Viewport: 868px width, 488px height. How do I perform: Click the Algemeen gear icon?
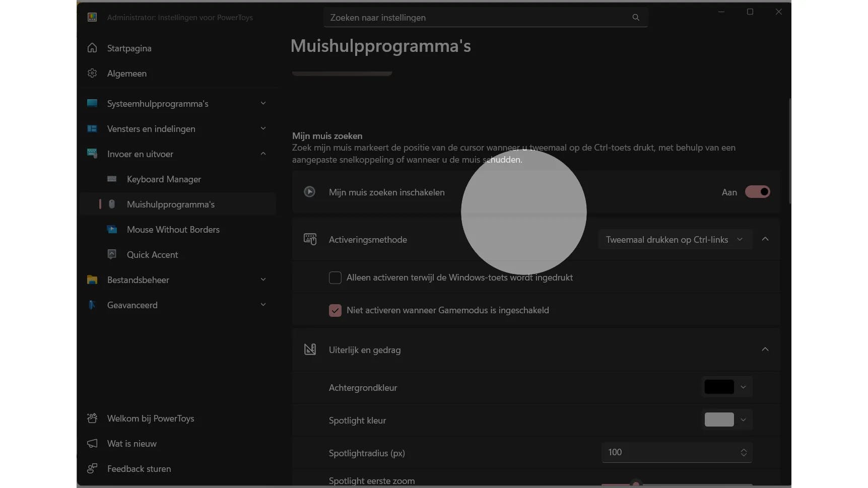pyautogui.click(x=92, y=73)
